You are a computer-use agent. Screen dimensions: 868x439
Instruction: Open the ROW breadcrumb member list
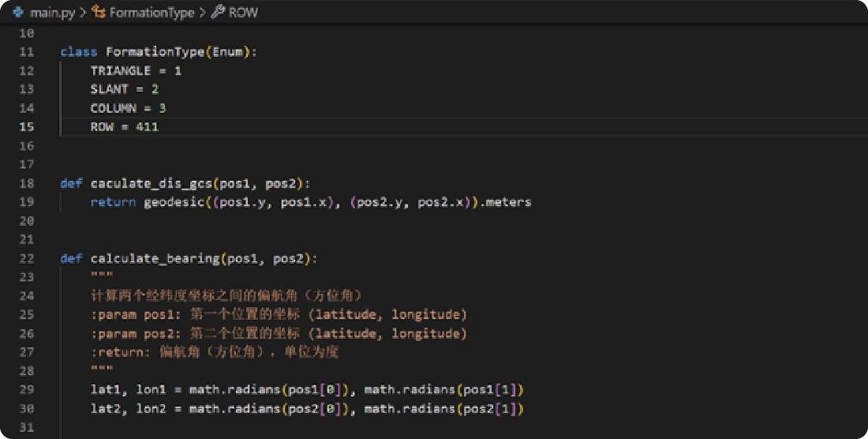pos(243,13)
